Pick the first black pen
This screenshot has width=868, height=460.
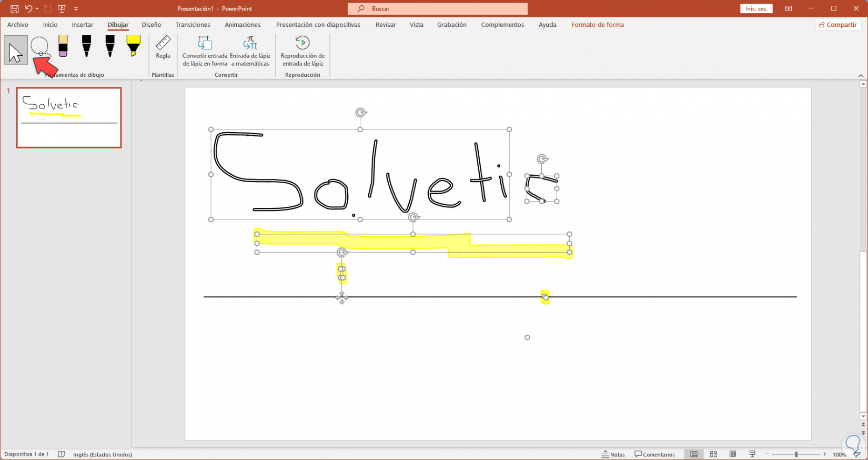(x=86, y=46)
